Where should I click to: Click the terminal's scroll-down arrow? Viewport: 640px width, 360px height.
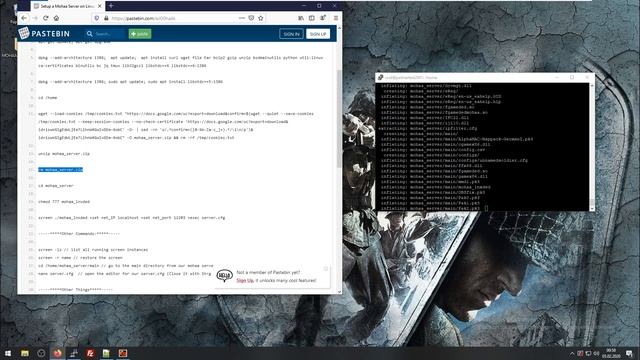pyautogui.click(x=592, y=208)
